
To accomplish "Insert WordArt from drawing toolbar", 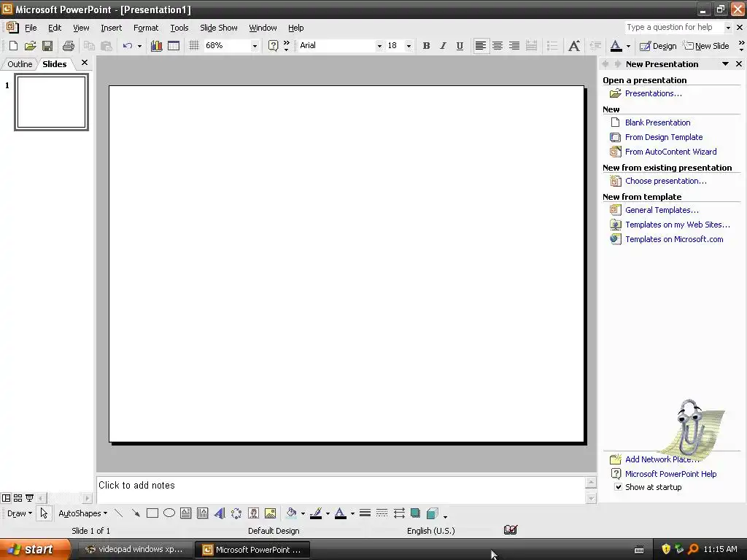I will pyautogui.click(x=219, y=513).
